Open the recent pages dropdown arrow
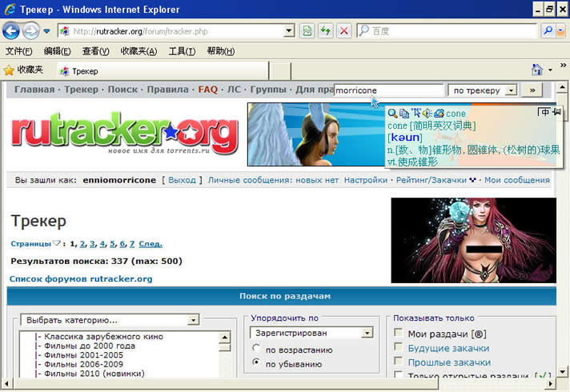 pyautogui.click(x=46, y=31)
